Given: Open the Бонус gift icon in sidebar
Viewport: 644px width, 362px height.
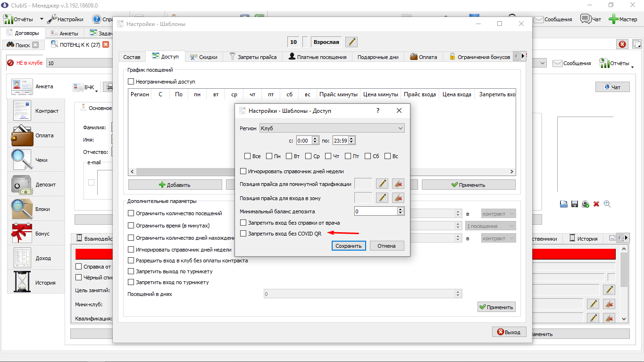Looking at the screenshot, I should click(x=22, y=234).
